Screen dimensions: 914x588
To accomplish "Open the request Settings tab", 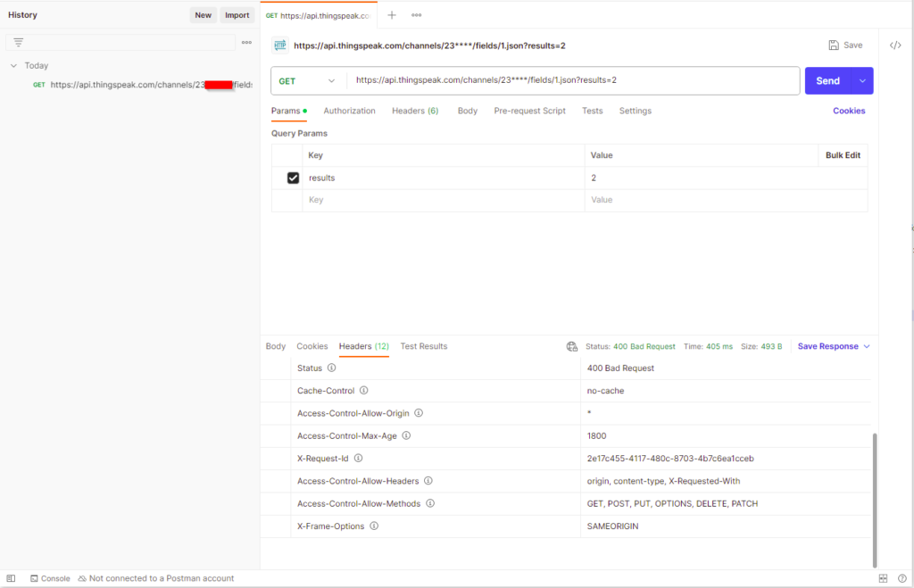I will click(x=636, y=111).
